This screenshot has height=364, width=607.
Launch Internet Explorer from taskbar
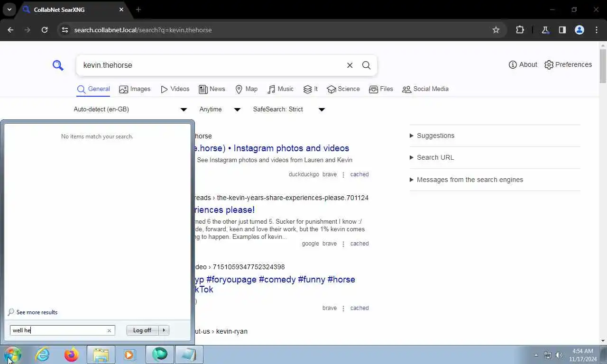tap(43, 355)
